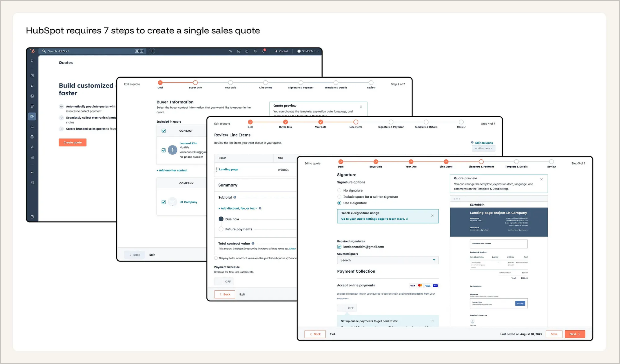Image resolution: width=620 pixels, height=364 pixels.
Task: Select the No signature radio option
Action: 339,190
